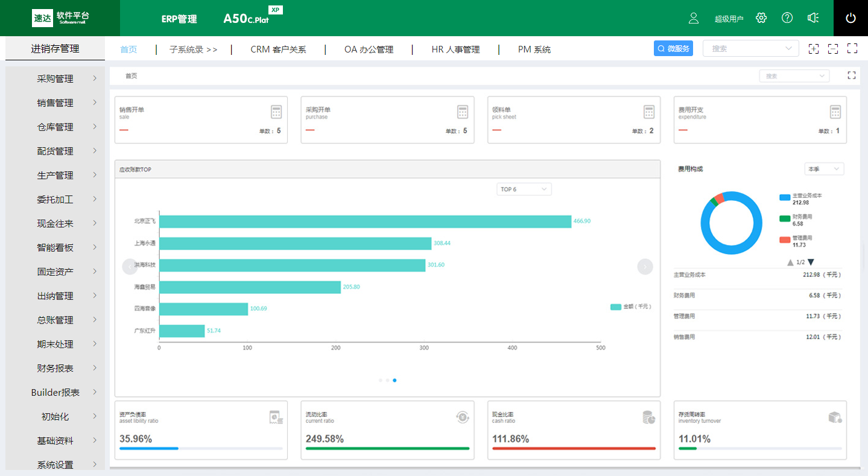The height and width of the screenshot is (476, 868).
Task: Click the 微服务 button
Action: 673,49
